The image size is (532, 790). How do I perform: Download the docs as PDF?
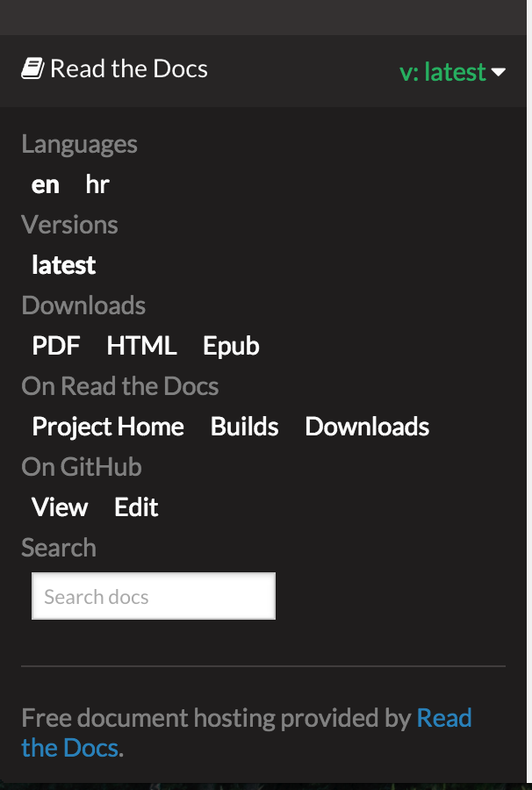click(56, 346)
